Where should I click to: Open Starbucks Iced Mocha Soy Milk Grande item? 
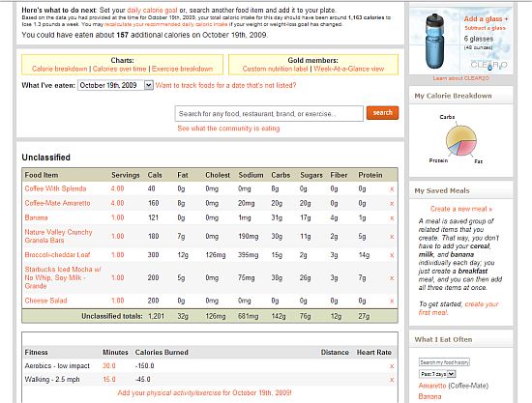coord(63,277)
